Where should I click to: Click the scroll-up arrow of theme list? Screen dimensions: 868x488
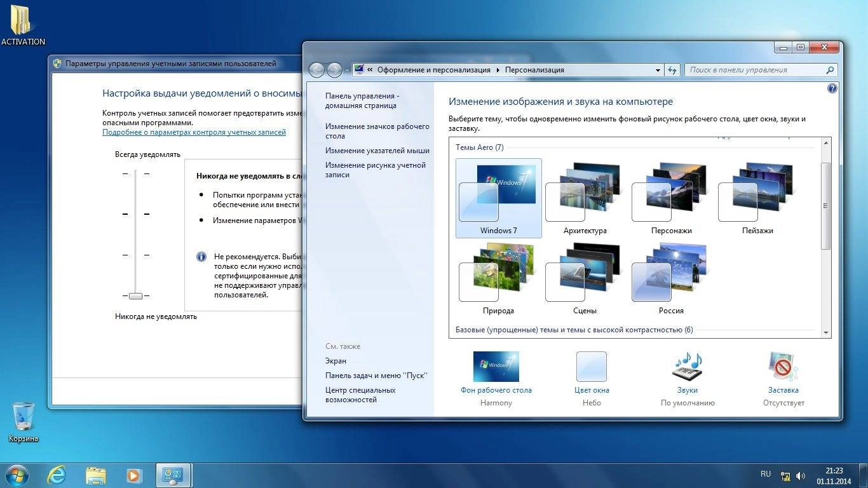826,142
